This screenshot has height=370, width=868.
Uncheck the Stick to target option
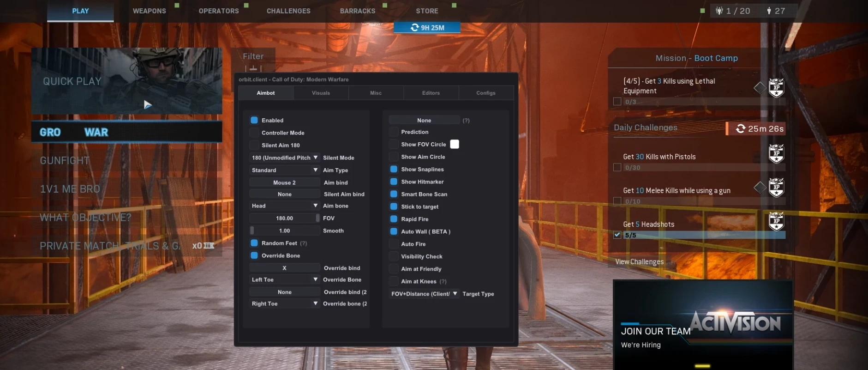pyautogui.click(x=394, y=206)
